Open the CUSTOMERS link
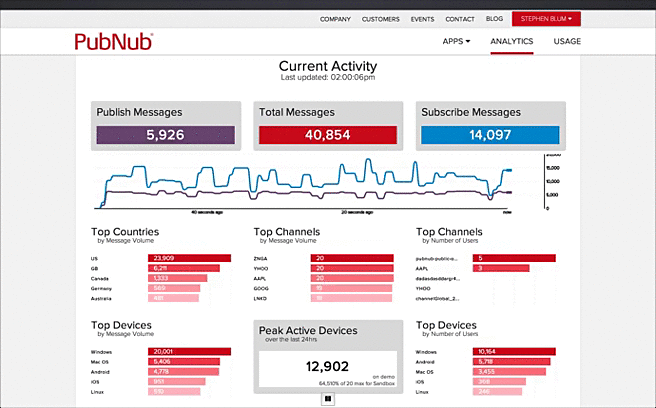This screenshot has width=656, height=408. tap(381, 19)
